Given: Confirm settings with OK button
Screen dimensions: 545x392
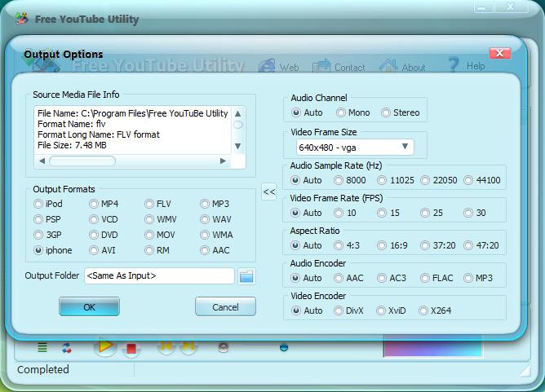Looking at the screenshot, I should pyautogui.click(x=89, y=307).
